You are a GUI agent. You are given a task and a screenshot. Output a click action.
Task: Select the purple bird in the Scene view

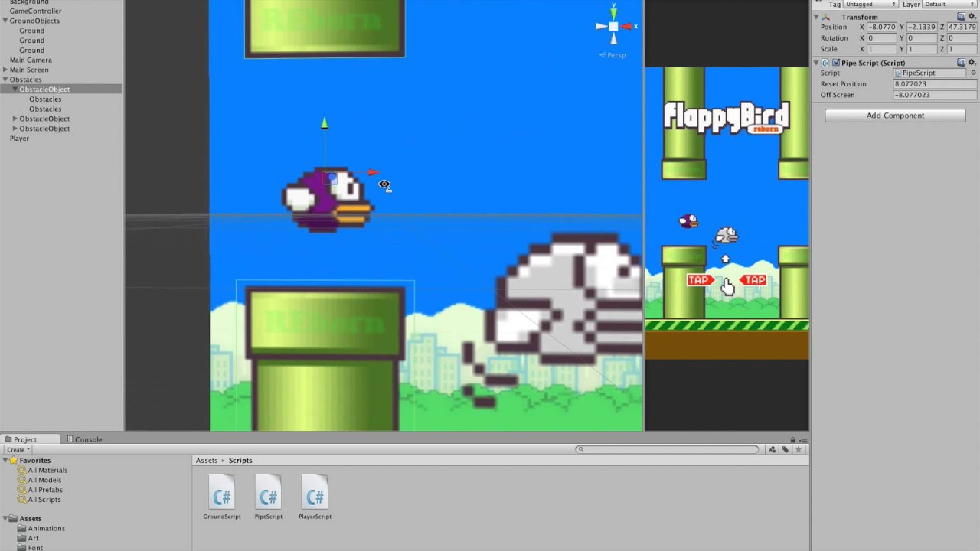click(x=327, y=199)
